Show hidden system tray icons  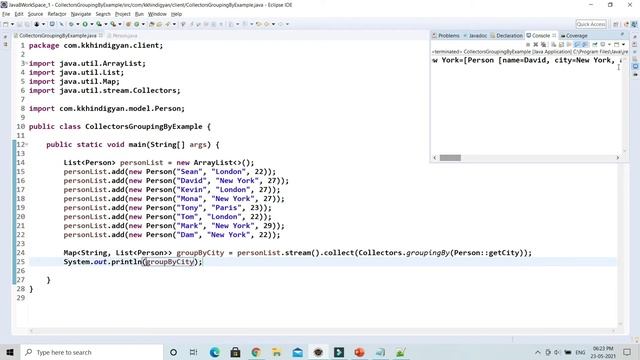tap(538, 352)
